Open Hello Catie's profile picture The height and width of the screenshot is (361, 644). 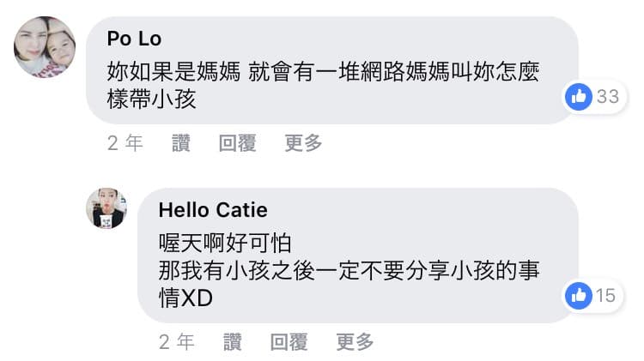[106, 208]
